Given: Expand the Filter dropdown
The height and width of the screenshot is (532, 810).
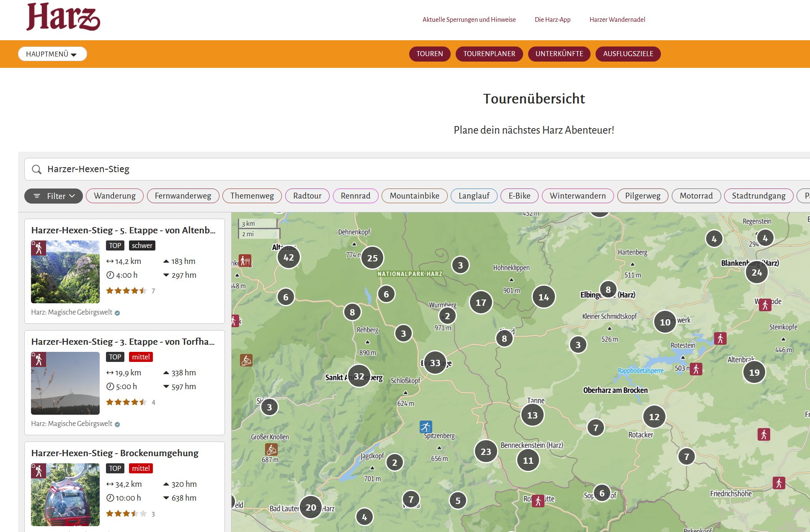Looking at the screenshot, I should pos(54,196).
